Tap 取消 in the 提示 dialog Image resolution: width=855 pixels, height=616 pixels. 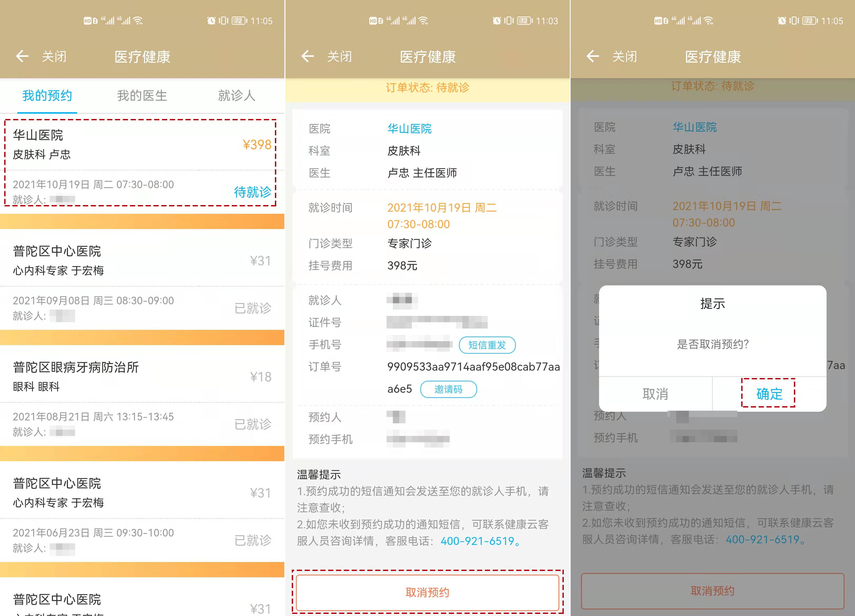tap(655, 394)
